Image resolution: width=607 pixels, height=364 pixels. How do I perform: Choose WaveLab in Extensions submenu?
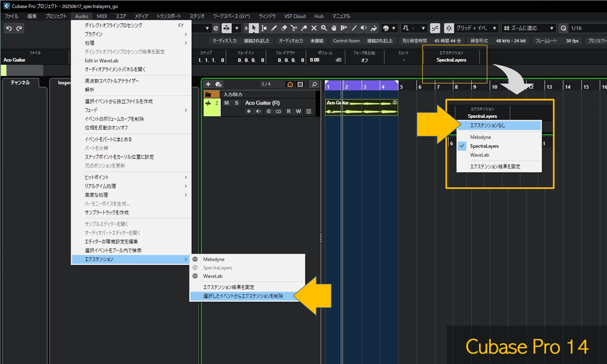[247, 276]
